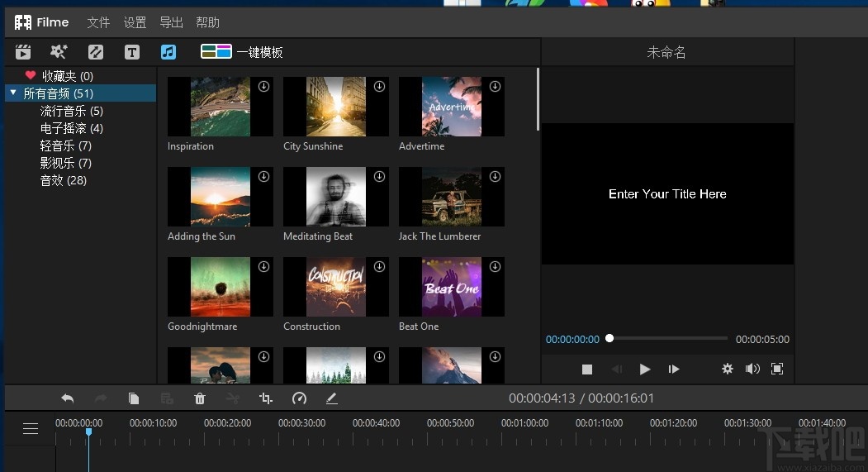The height and width of the screenshot is (472, 868).
Task: Click the pencil edit icon
Action: pyautogui.click(x=331, y=398)
